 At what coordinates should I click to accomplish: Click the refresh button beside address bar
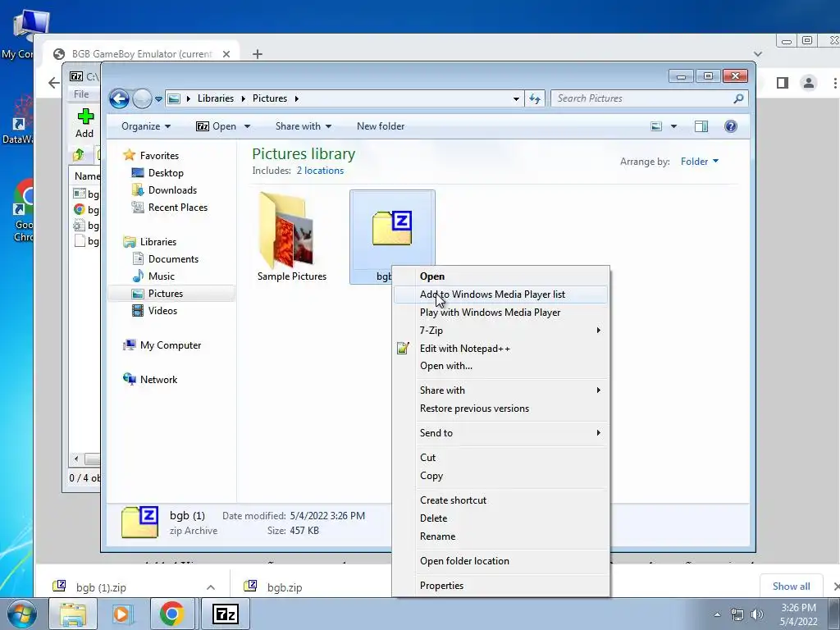pos(535,98)
